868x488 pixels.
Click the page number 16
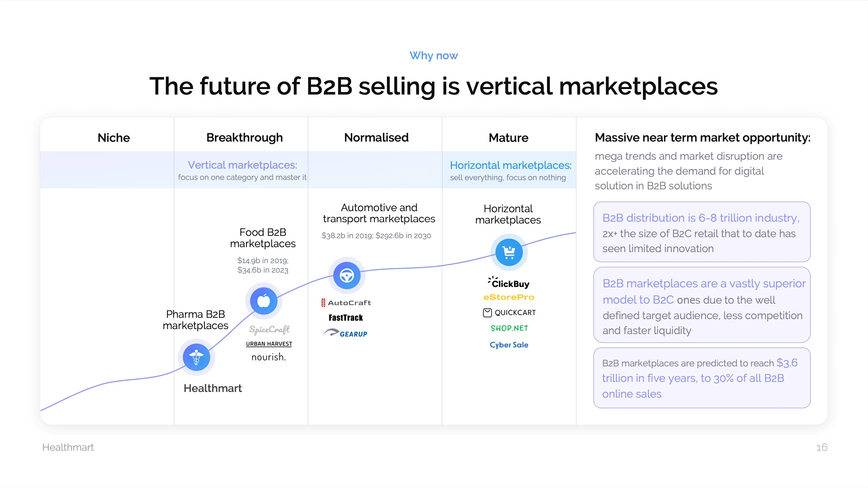click(821, 447)
